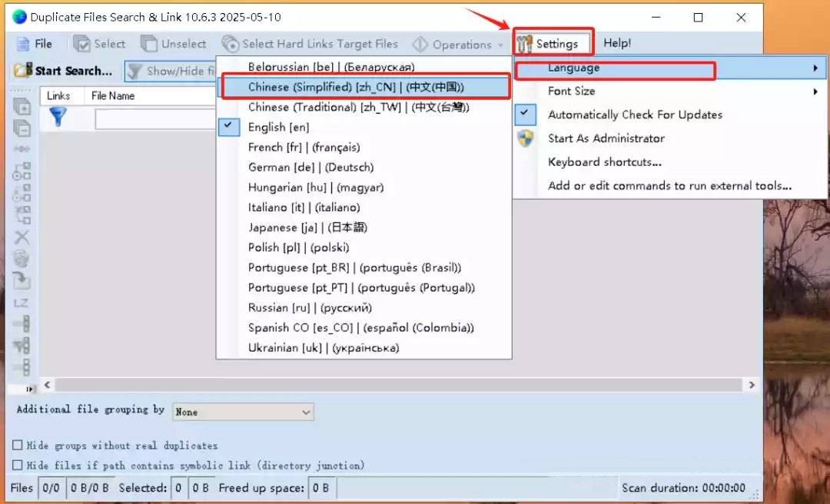This screenshot has width=830, height=504.
Task: Click the collapse all groups icon
Action: click(22, 128)
